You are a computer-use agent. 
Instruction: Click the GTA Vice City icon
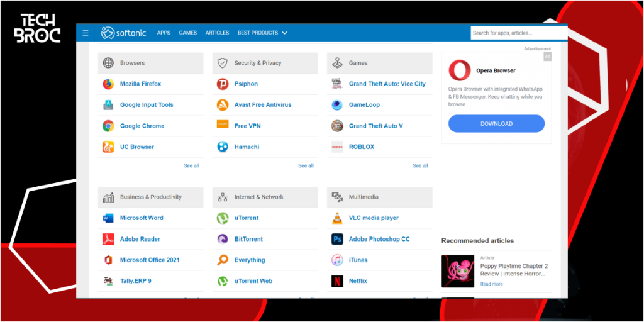(337, 84)
